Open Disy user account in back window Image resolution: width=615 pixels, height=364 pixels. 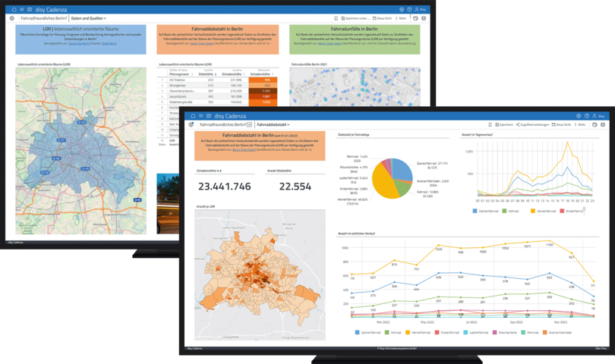(x=420, y=9)
